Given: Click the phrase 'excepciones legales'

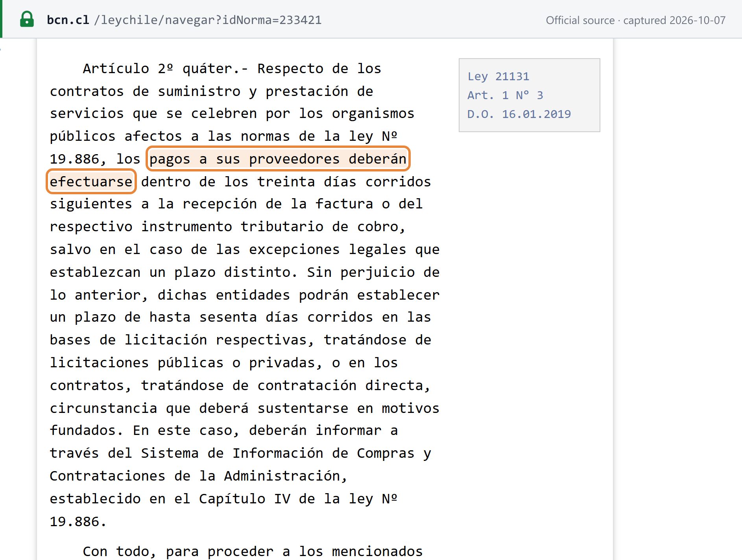Looking at the screenshot, I should click(299, 250).
